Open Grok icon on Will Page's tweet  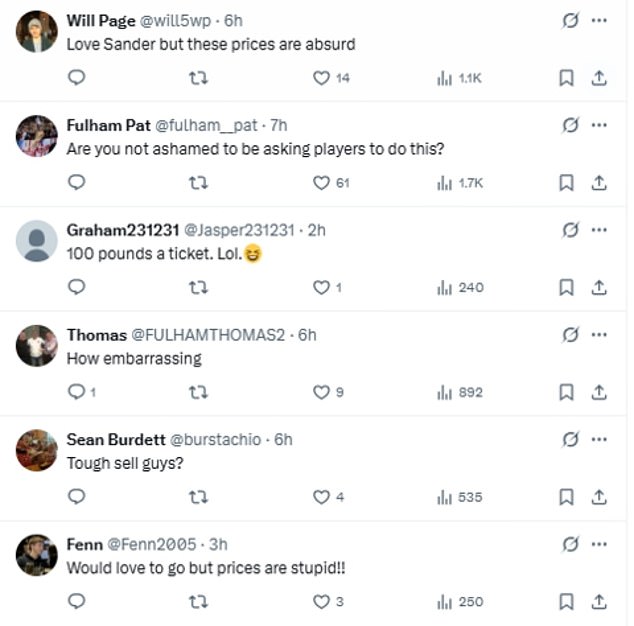(x=571, y=20)
